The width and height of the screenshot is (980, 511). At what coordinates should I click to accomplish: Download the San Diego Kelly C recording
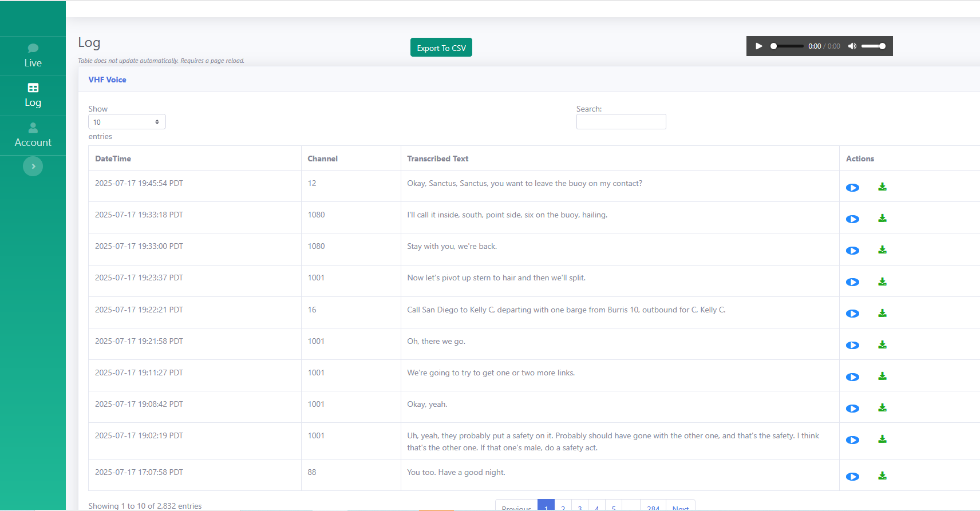click(882, 314)
